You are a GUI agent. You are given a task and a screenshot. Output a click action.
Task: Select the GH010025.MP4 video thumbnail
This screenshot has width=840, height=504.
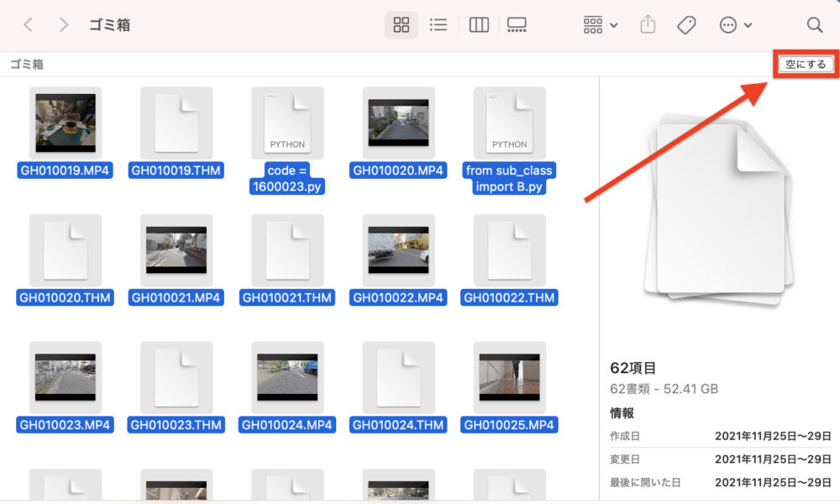click(x=510, y=378)
